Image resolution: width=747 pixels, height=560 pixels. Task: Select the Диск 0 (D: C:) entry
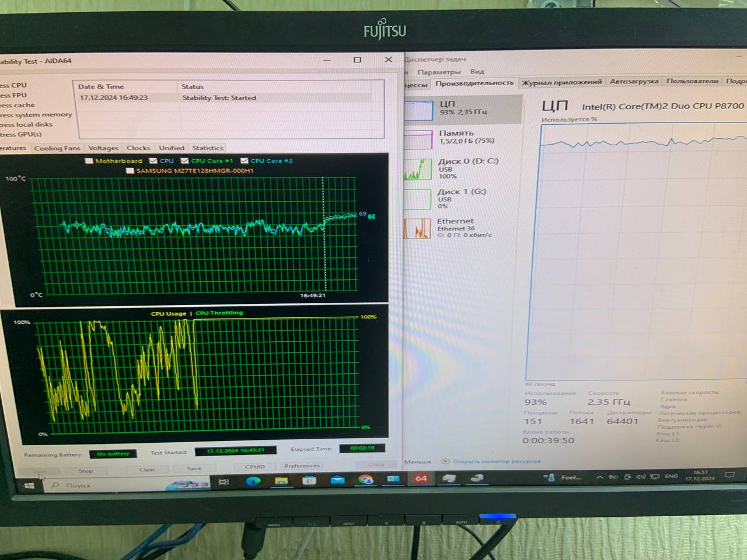463,168
